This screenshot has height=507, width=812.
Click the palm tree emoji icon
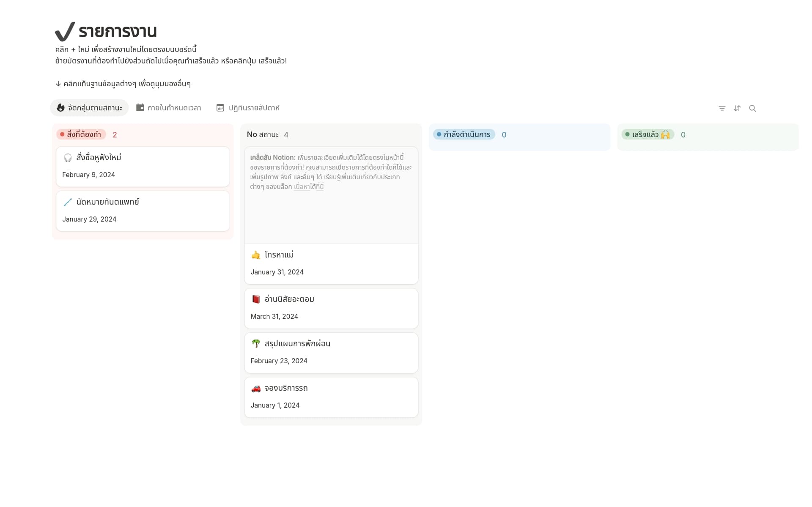256,344
